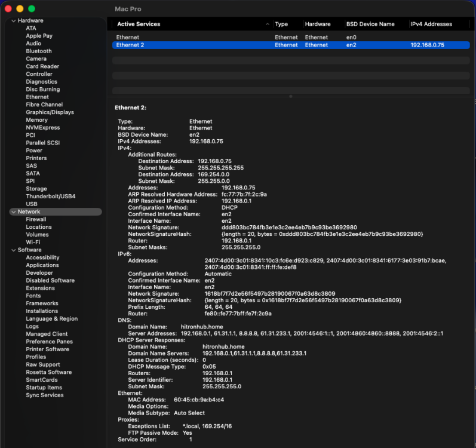The height and width of the screenshot is (448, 476).
Task: Open Wi-Fi under Network
Action: (33, 242)
